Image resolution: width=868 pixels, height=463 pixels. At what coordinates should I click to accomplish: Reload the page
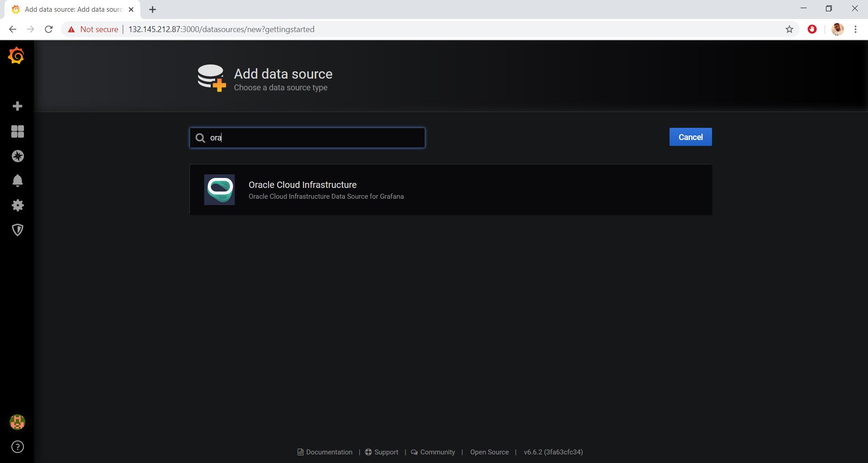pos(49,29)
